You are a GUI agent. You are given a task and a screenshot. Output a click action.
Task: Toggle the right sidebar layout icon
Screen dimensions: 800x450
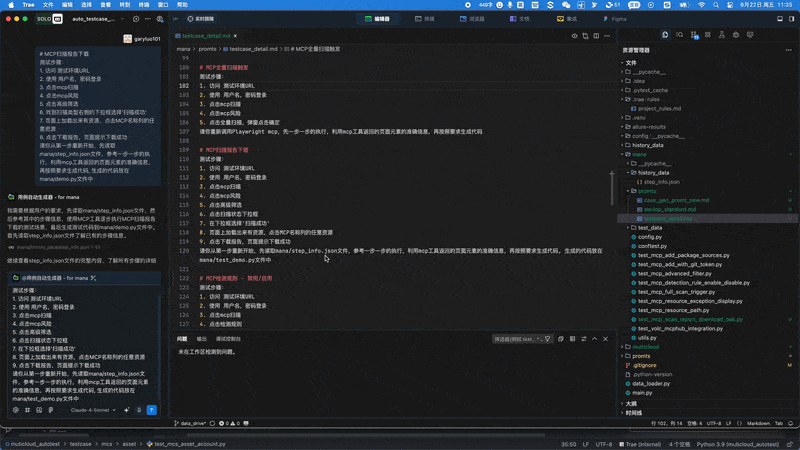[x=791, y=19]
